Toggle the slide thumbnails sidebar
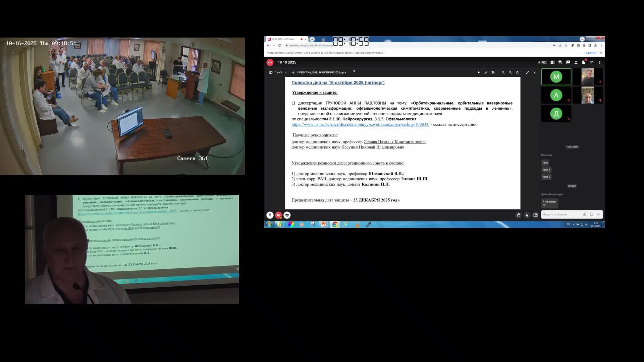Image resolution: width=644 pixels, height=362 pixels. (x=271, y=72)
